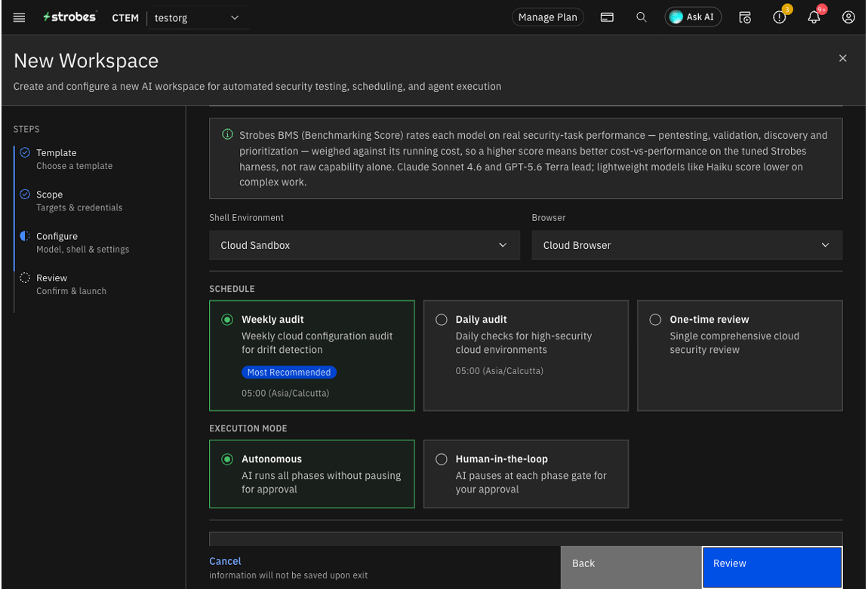
Task: Click the Ask AI button
Action: click(693, 17)
